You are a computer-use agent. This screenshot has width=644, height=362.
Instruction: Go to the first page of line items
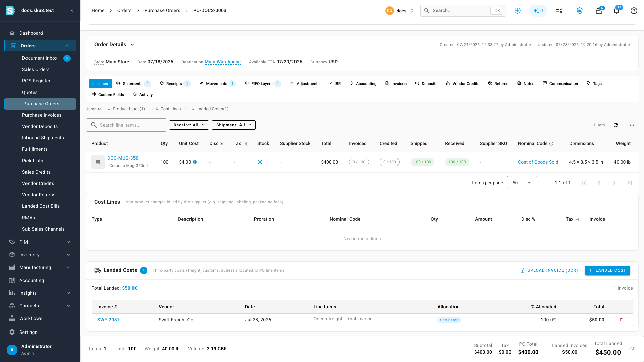pyautogui.click(x=584, y=183)
